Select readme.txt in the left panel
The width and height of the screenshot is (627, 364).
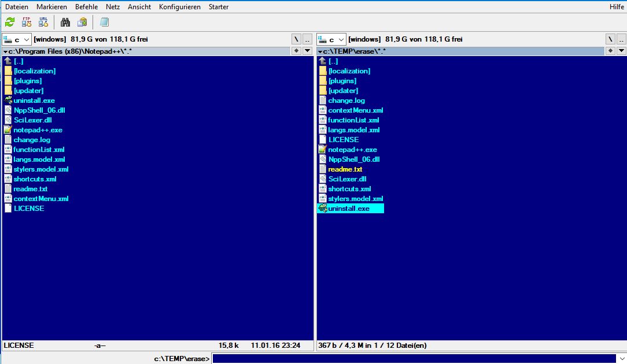(31, 188)
